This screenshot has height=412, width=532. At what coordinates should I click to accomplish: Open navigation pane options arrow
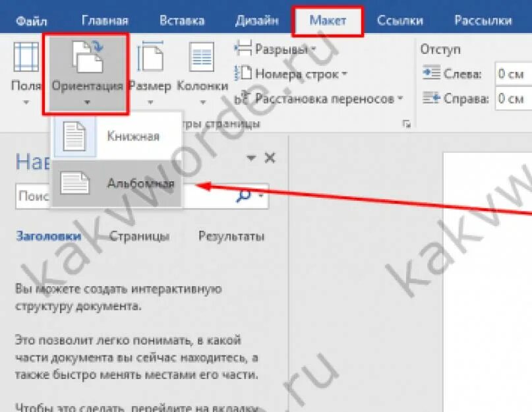[251, 158]
